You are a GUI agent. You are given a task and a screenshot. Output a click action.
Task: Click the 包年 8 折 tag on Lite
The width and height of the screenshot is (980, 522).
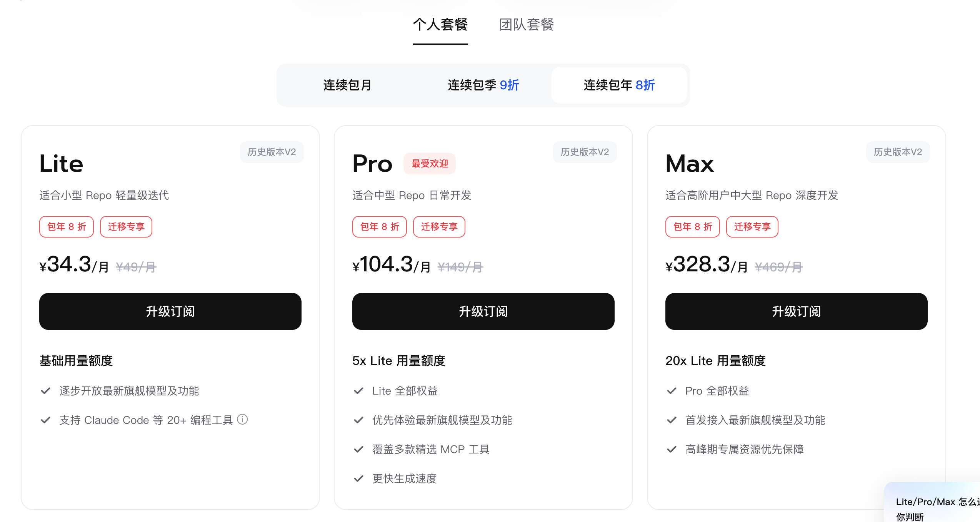point(67,227)
